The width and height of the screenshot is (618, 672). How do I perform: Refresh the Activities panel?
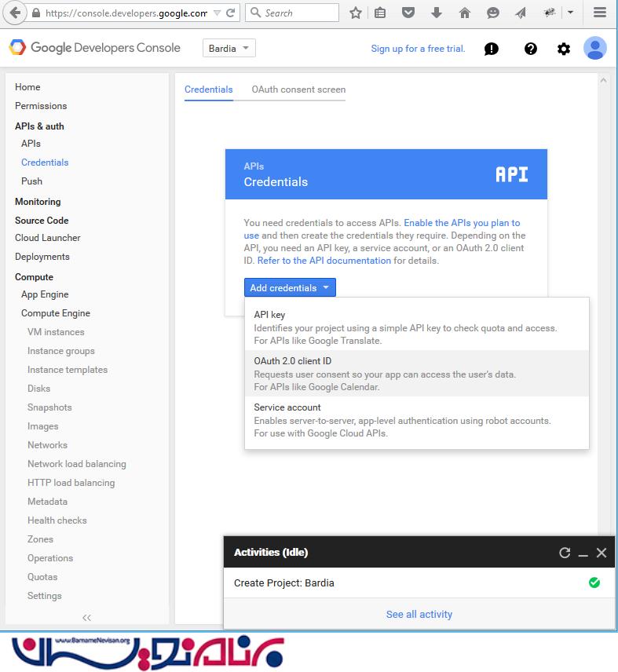click(565, 553)
